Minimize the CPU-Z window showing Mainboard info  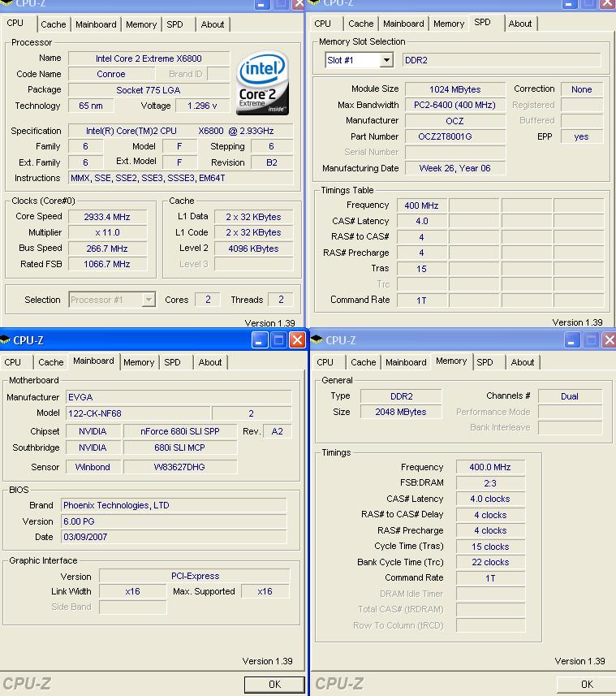(260, 340)
